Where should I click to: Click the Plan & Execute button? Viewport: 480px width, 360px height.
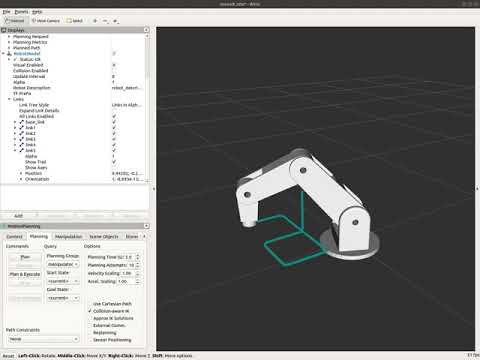(x=25, y=274)
